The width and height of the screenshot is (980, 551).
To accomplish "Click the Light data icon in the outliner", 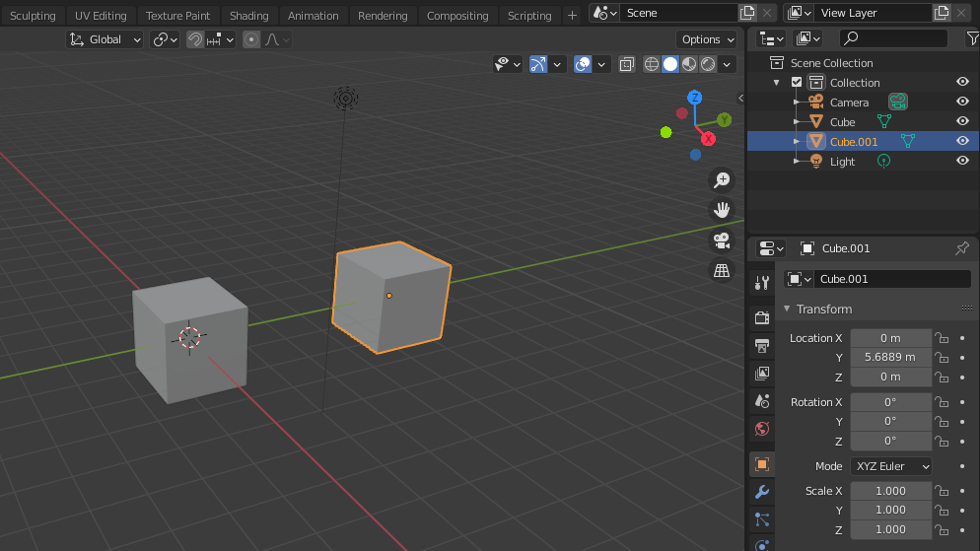I will pos(883,162).
